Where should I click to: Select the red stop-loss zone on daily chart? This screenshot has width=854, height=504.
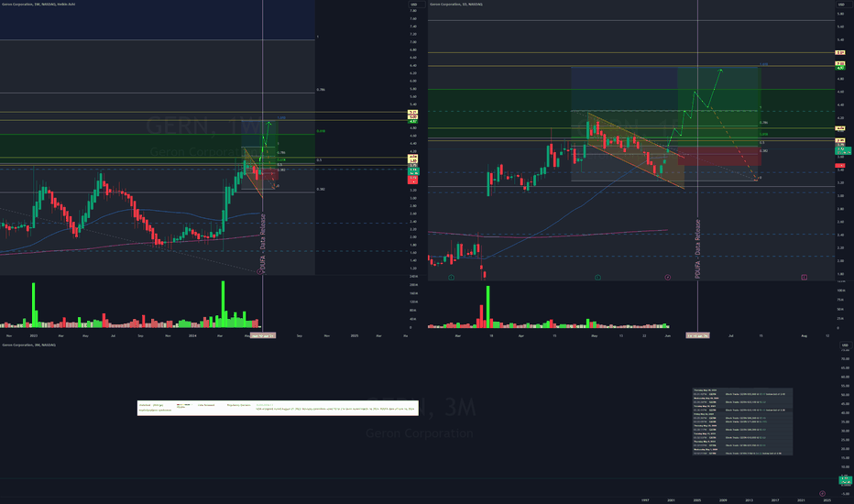tap(719, 157)
